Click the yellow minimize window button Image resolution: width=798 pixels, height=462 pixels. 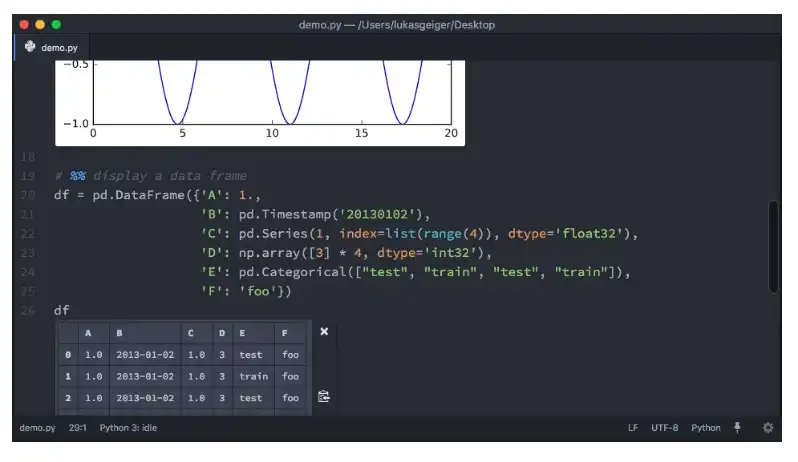[x=40, y=24]
